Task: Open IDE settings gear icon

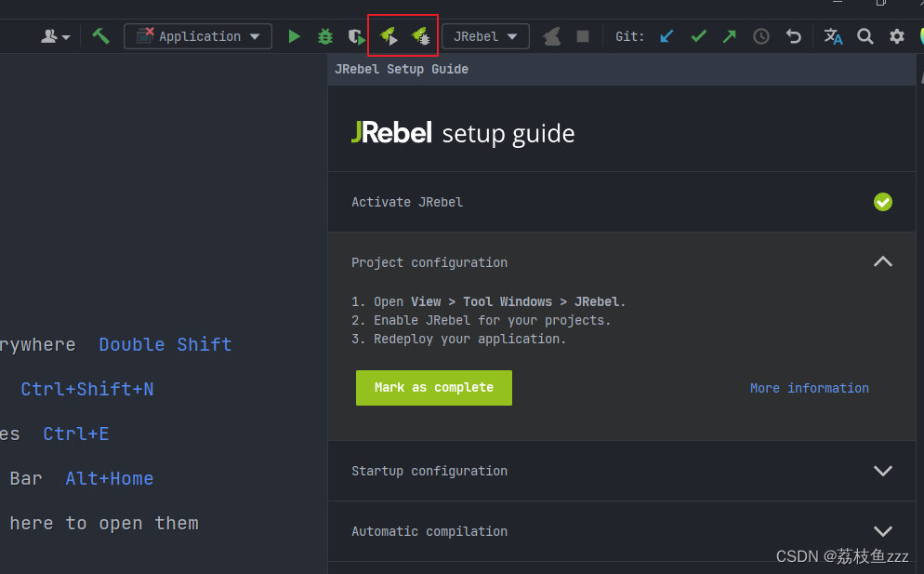Action: click(897, 36)
